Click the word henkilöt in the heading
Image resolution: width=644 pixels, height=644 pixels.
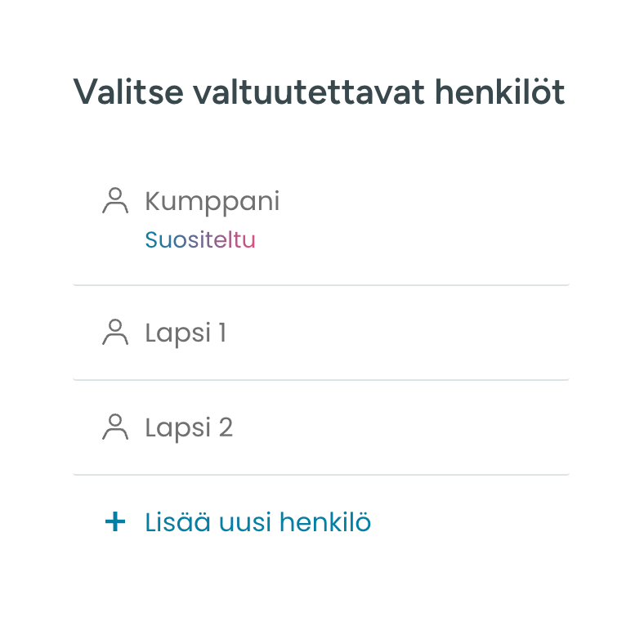point(500,92)
